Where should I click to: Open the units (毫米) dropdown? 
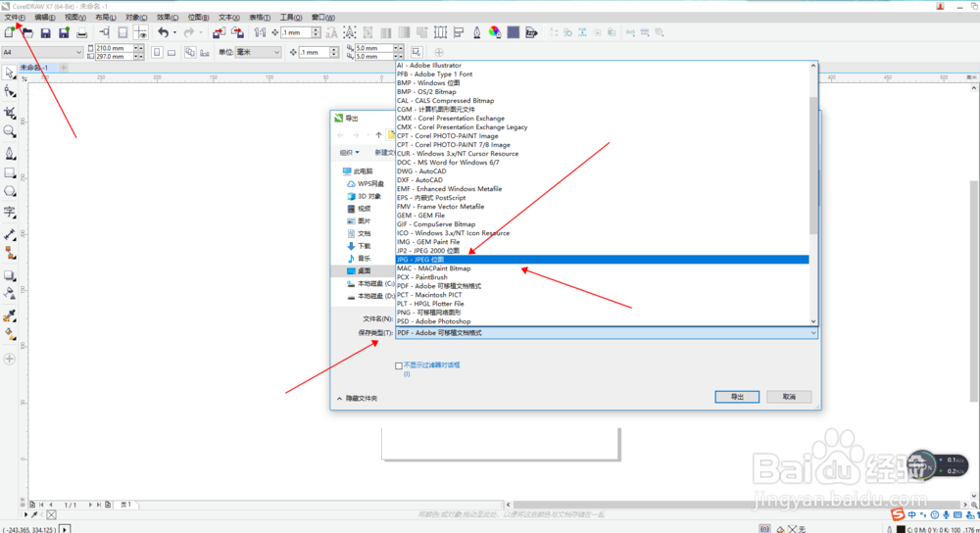click(x=276, y=53)
